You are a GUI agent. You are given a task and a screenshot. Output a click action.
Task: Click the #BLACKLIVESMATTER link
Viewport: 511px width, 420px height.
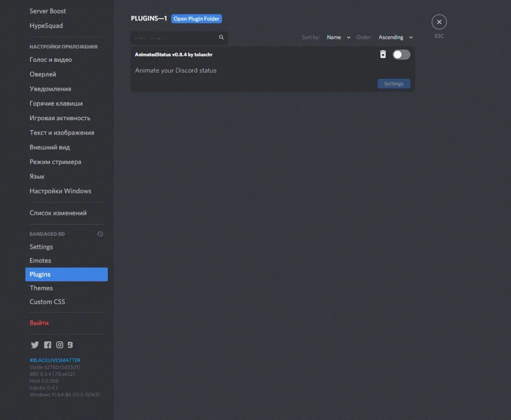click(x=55, y=360)
